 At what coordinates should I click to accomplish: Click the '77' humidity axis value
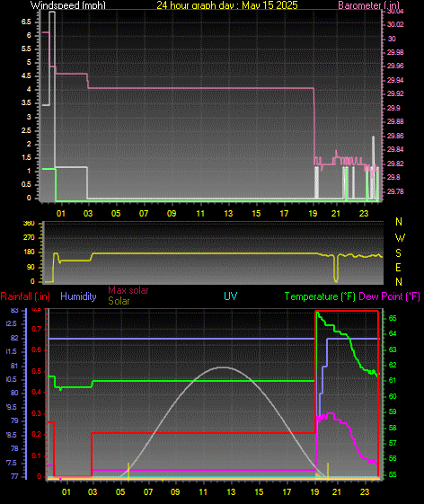pos(14,476)
